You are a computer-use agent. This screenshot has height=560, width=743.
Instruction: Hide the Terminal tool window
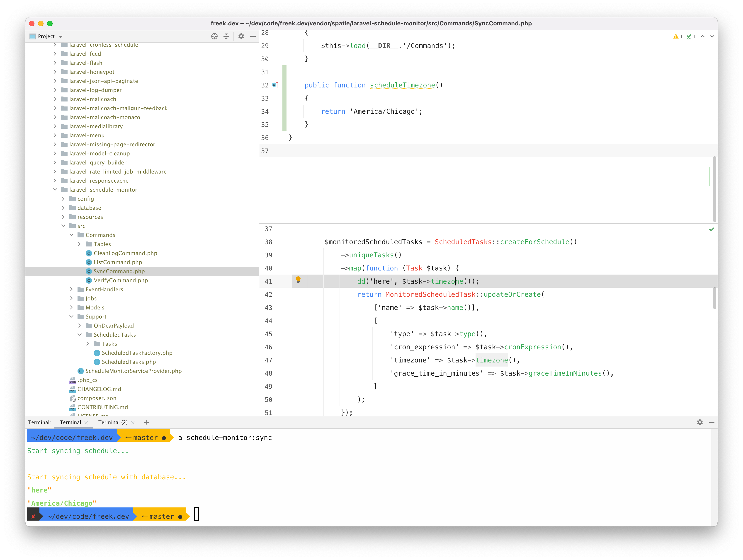(712, 422)
